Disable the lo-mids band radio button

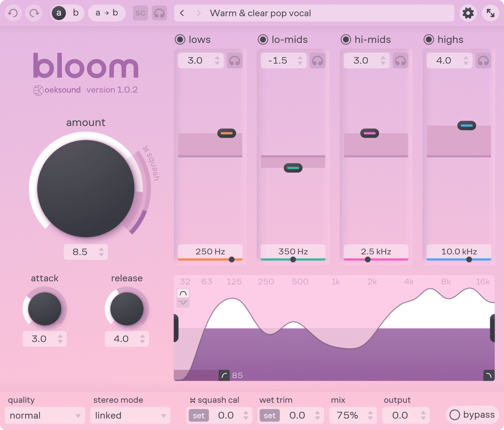pyautogui.click(x=263, y=39)
